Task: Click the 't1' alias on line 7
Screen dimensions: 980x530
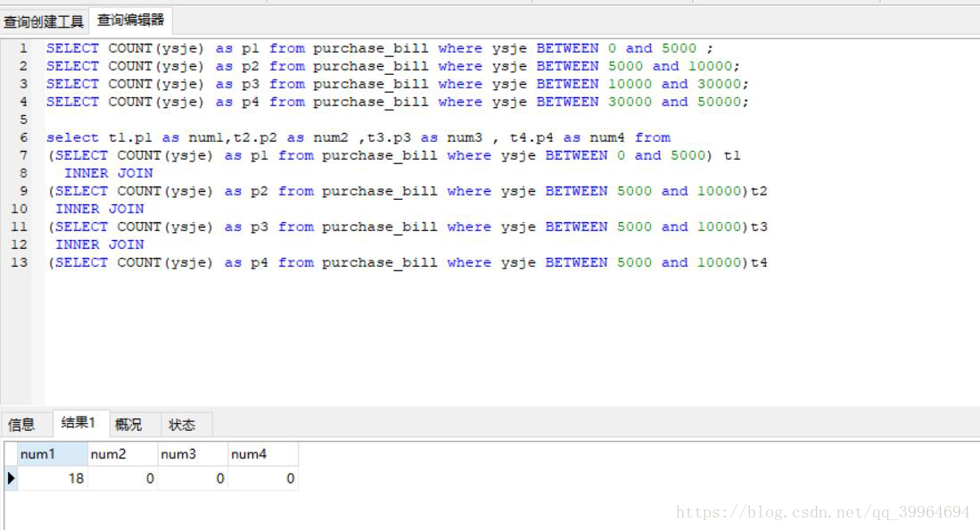Action: 732,156
